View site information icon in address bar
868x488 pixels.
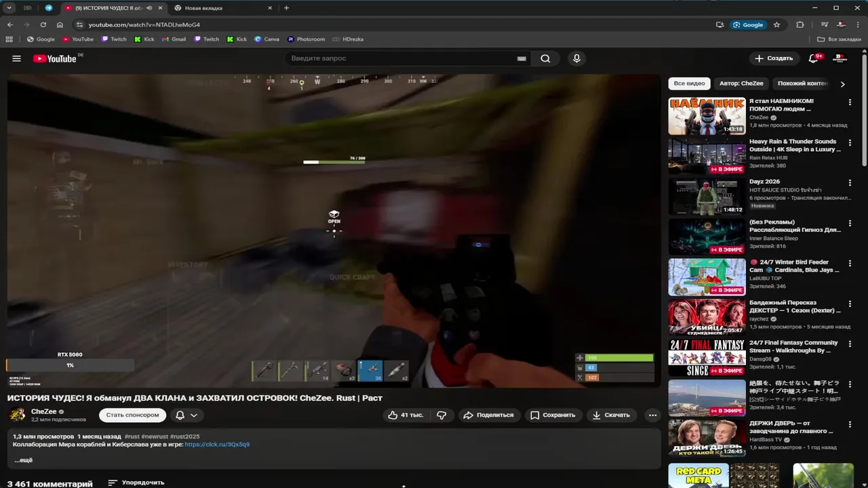[79, 24]
